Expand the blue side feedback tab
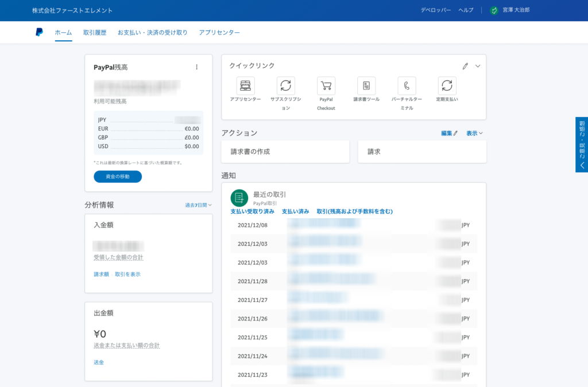Image resolution: width=588 pixels, height=387 pixels. [x=582, y=145]
